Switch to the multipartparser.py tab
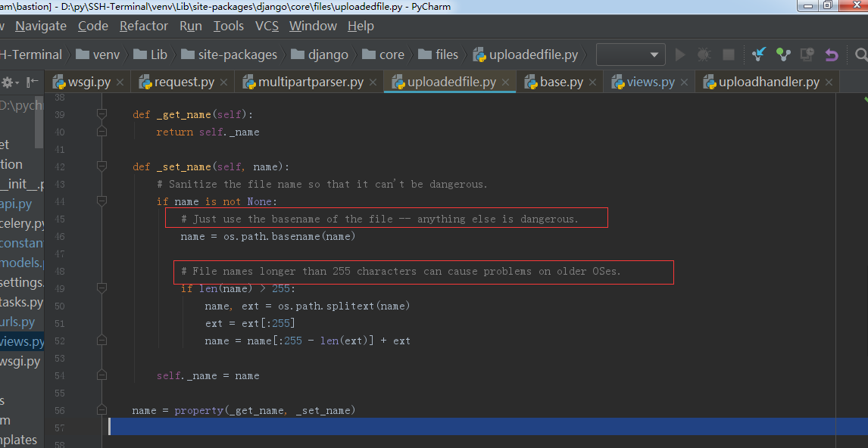Image resolution: width=868 pixels, height=448 pixels. pyautogui.click(x=311, y=82)
